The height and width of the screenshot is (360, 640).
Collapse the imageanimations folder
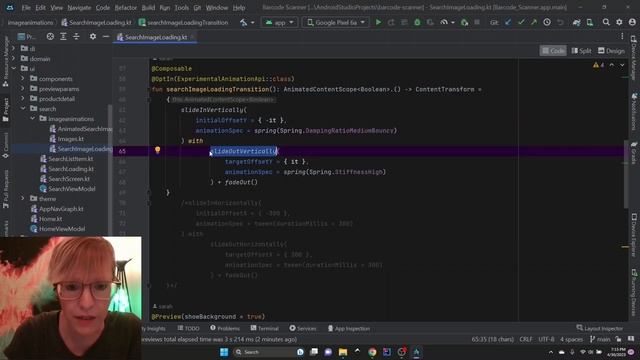(32, 118)
